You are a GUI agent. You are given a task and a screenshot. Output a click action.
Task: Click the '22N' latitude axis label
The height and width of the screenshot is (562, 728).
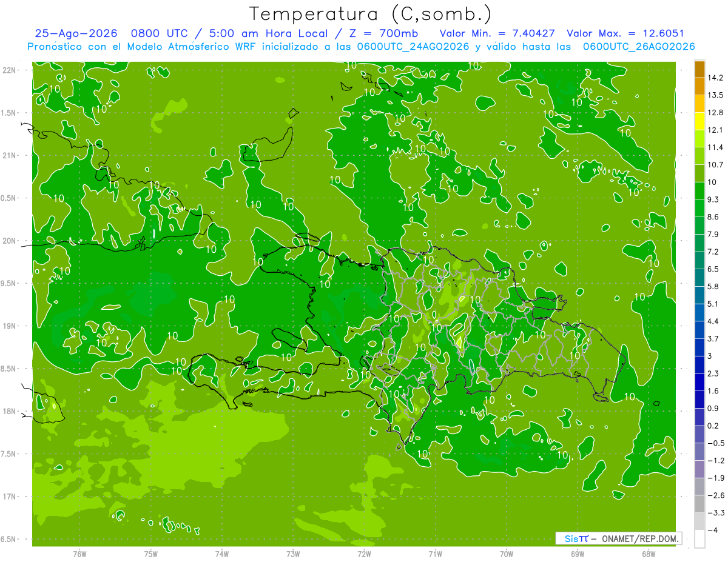click(x=10, y=70)
